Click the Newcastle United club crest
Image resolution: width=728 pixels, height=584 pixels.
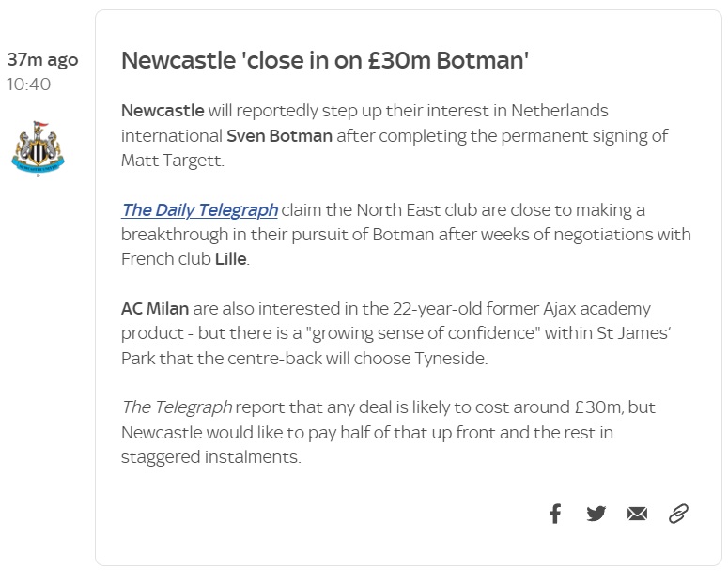click(x=39, y=146)
